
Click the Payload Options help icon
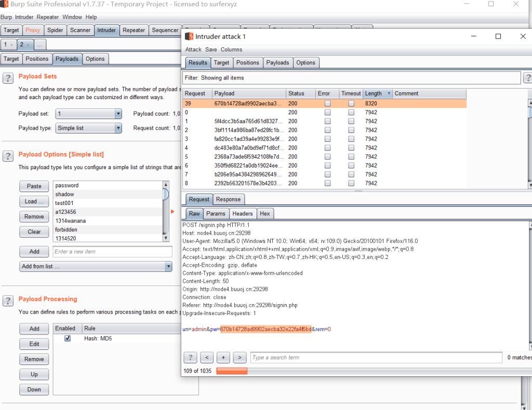pyautogui.click(x=8, y=156)
